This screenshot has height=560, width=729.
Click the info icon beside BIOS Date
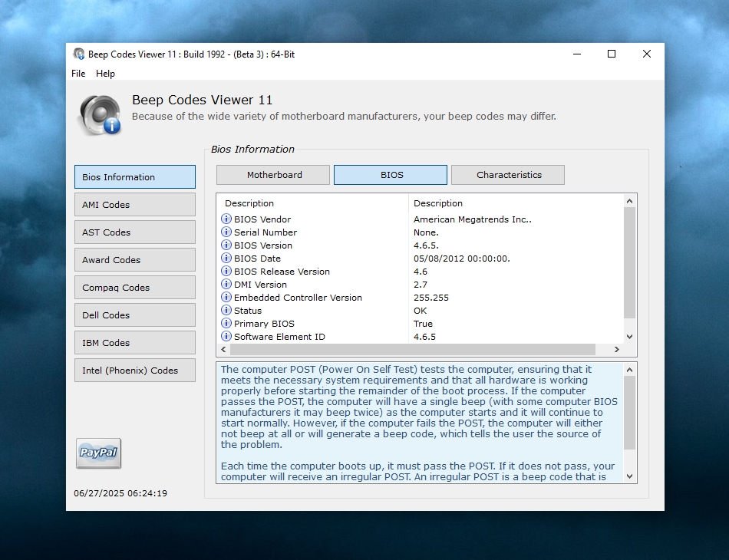[226, 258]
